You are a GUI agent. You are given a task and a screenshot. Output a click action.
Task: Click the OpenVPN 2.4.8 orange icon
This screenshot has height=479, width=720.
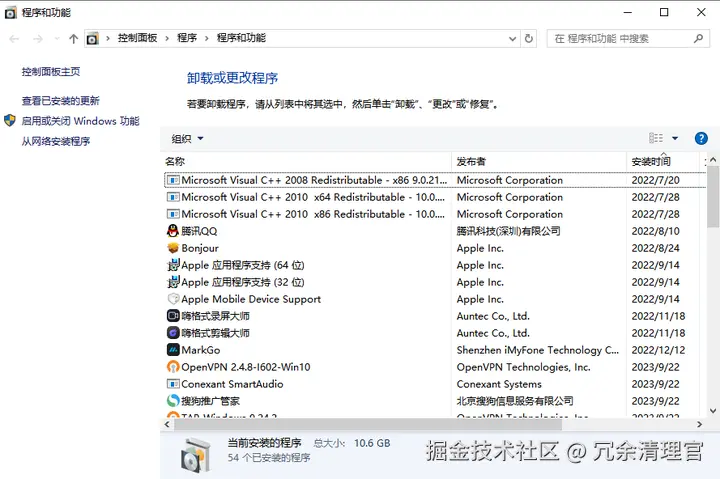pyautogui.click(x=173, y=367)
